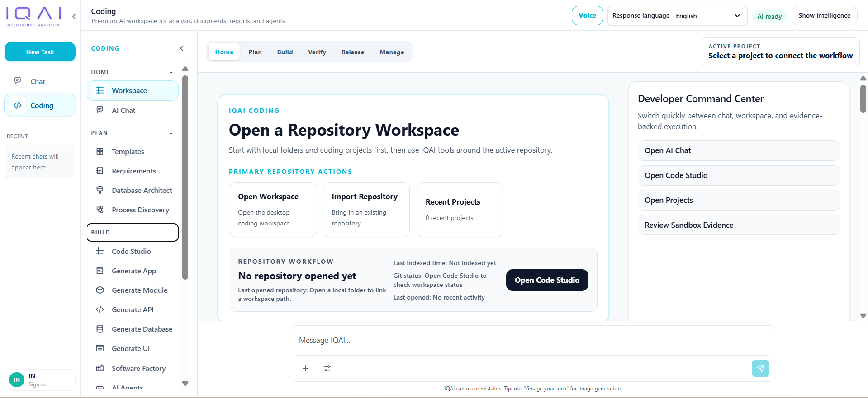
Task: Open the Response language dropdown
Action: point(677,16)
